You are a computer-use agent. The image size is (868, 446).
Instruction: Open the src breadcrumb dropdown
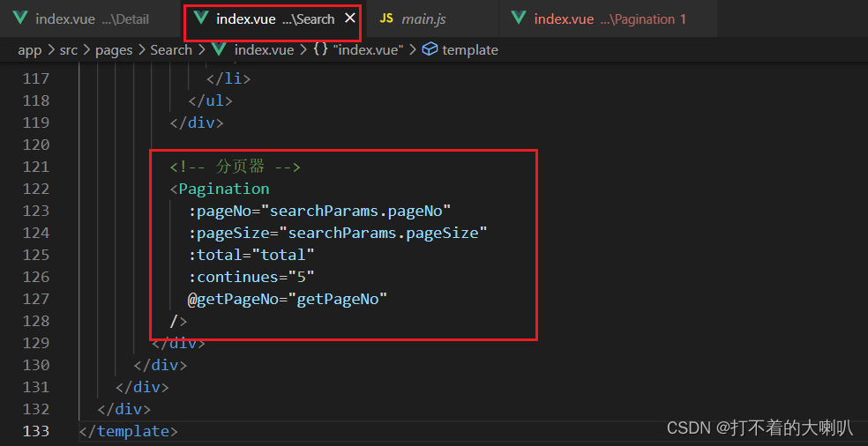pos(69,50)
